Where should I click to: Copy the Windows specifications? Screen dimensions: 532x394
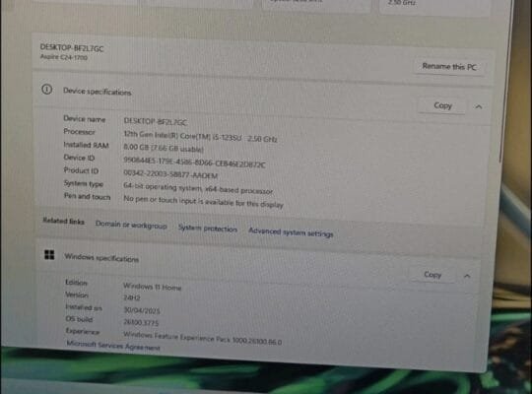(x=432, y=274)
